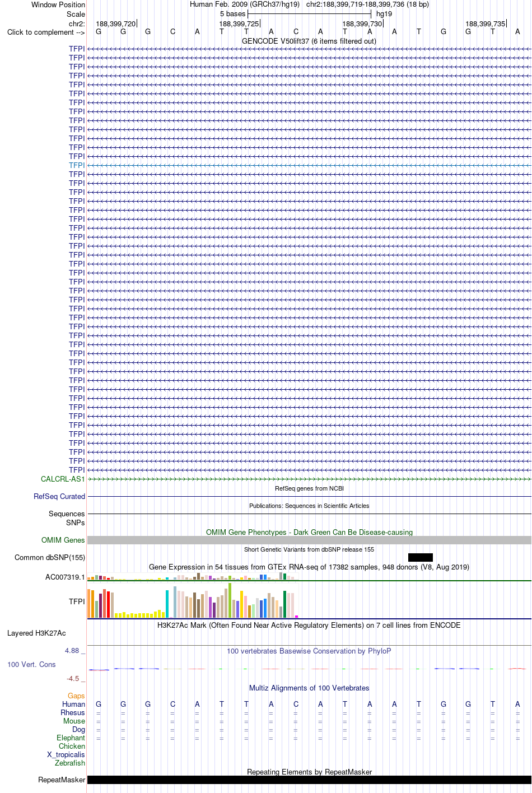
Task: Open the Multiz Alignments of 100 Vertebrates title
Action: click(309, 688)
